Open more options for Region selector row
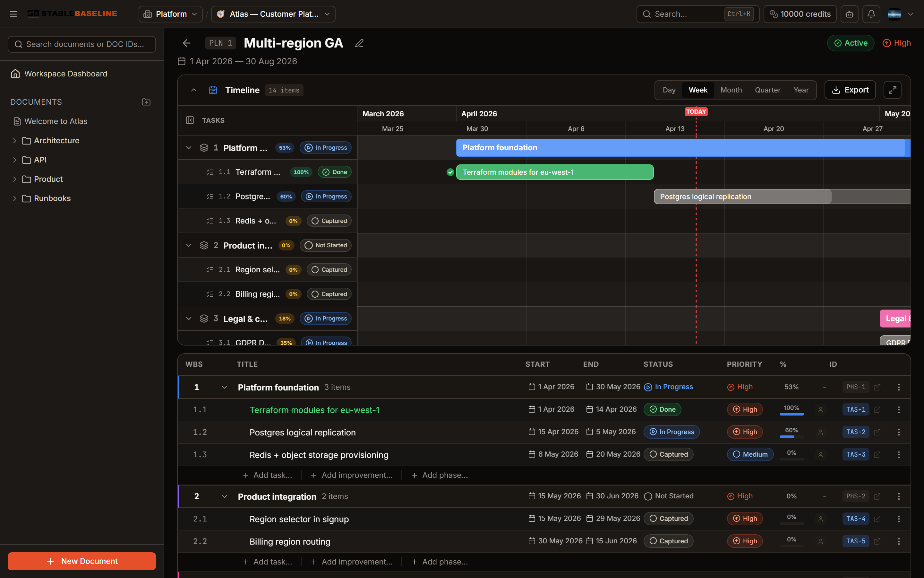 899,519
